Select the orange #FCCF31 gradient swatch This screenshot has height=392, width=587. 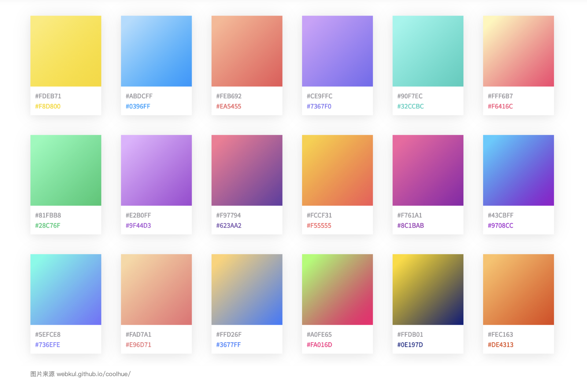(337, 170)
